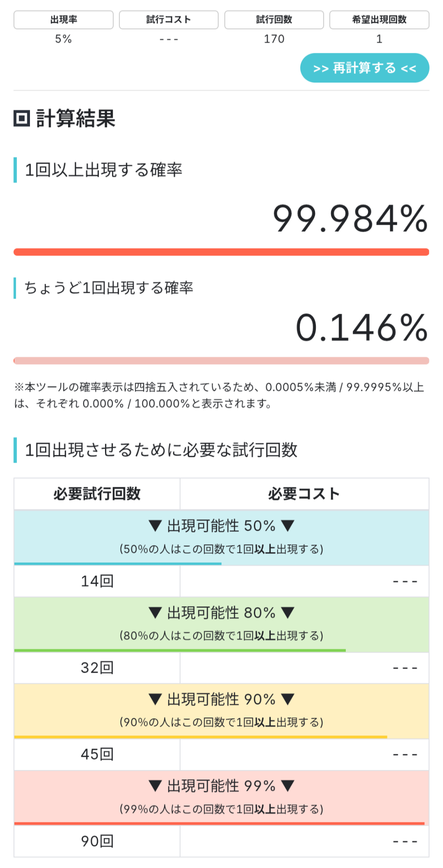Screen dimensions: 443x868
Task: Click the 0.146% result value
Action: coord(361,328)
